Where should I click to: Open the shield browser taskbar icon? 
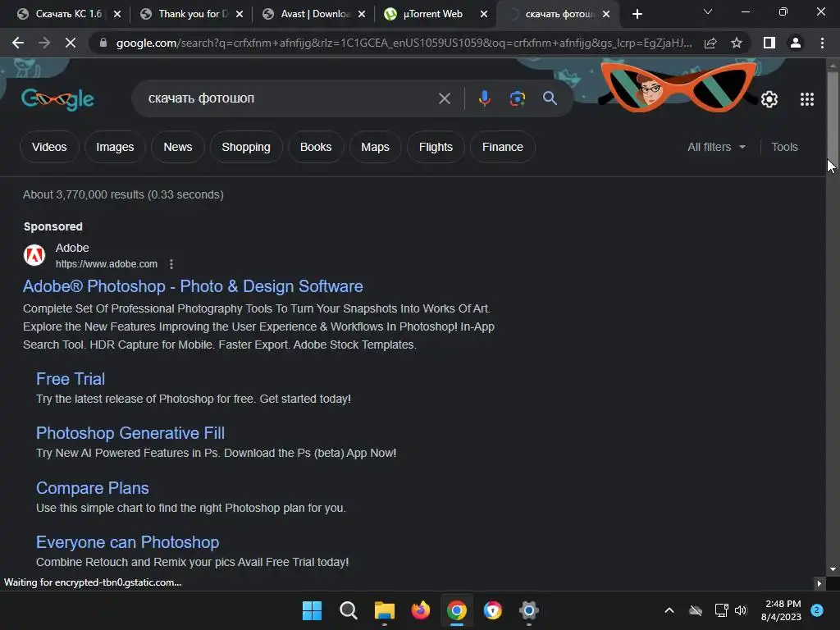[492, 610]
